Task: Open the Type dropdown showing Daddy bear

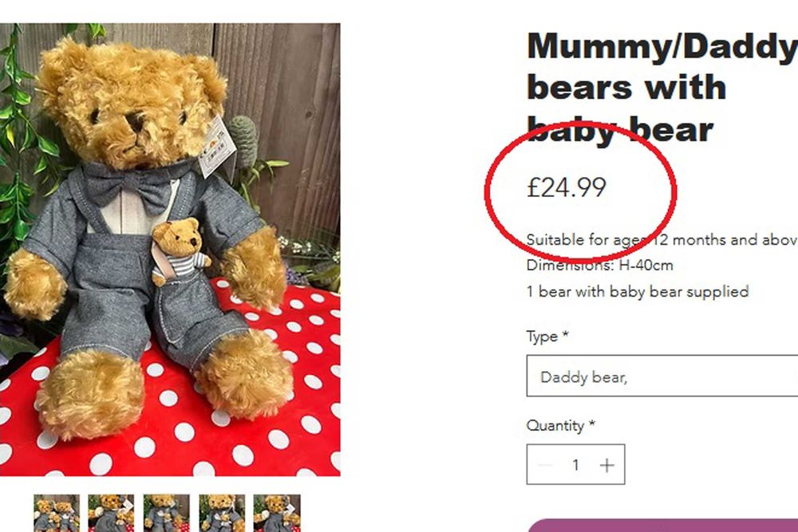Action: coord(661,376)
